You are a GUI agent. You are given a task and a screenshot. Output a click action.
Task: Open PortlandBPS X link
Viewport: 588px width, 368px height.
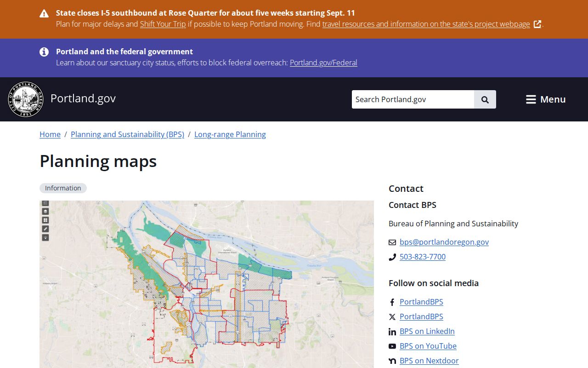(x=421, y=316)
